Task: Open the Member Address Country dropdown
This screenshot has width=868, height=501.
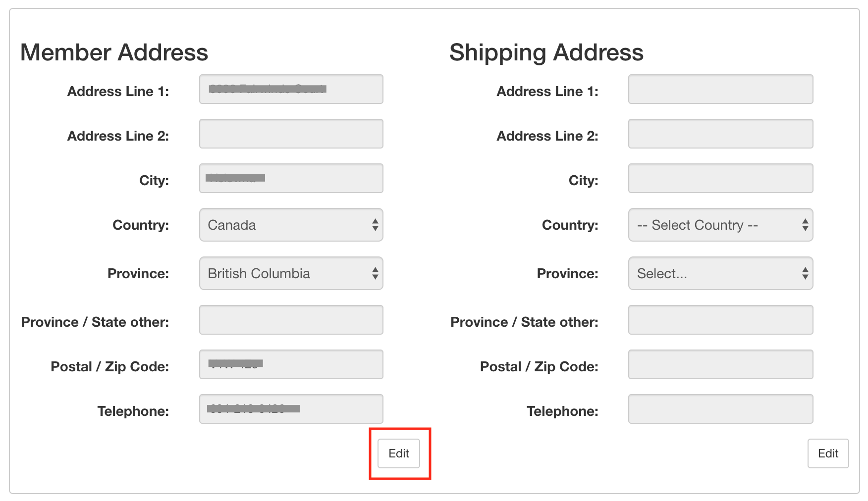Action: tap(291, 225)
